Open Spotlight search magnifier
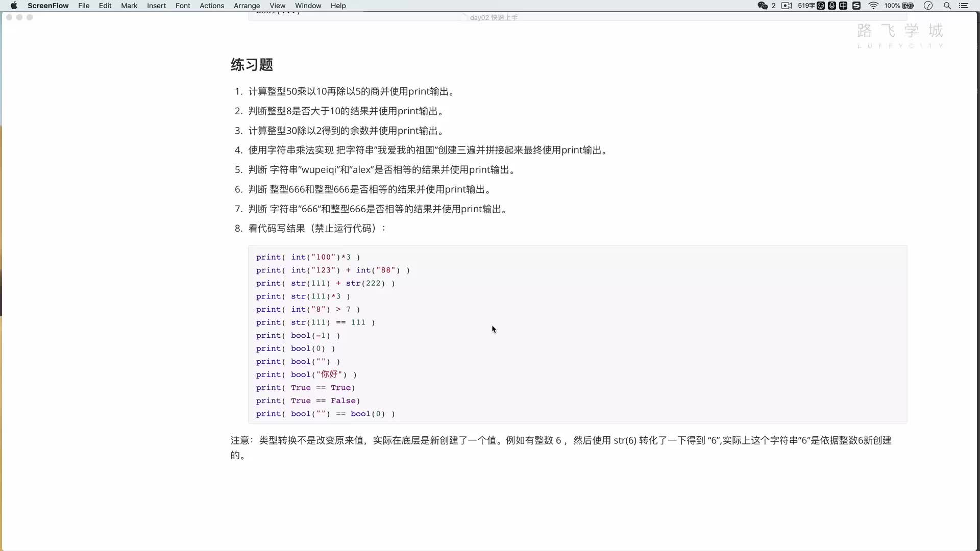 pyautogui.click(x=947, y=6)
